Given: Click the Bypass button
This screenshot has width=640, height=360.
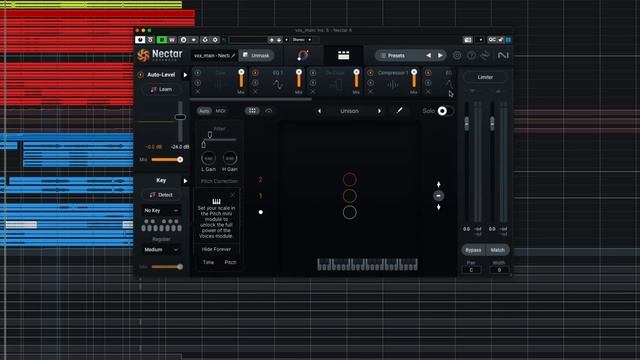Looking at the screenshot, I should [473, 250].
